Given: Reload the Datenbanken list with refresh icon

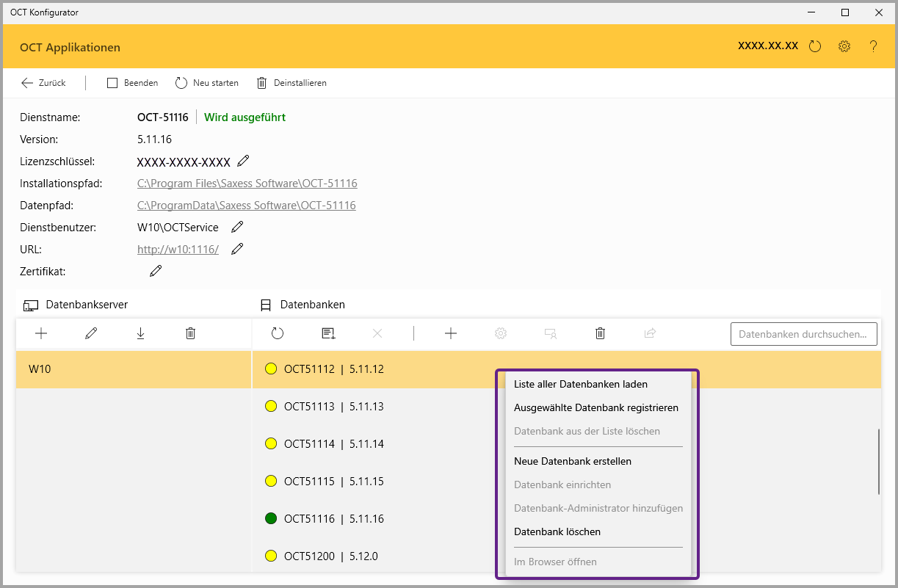Looking at the screenshot, I should tap(277, 333).
